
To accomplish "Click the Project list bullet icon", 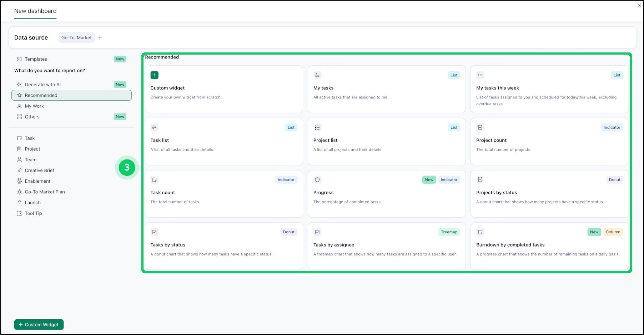I will [x=317, y=127].
